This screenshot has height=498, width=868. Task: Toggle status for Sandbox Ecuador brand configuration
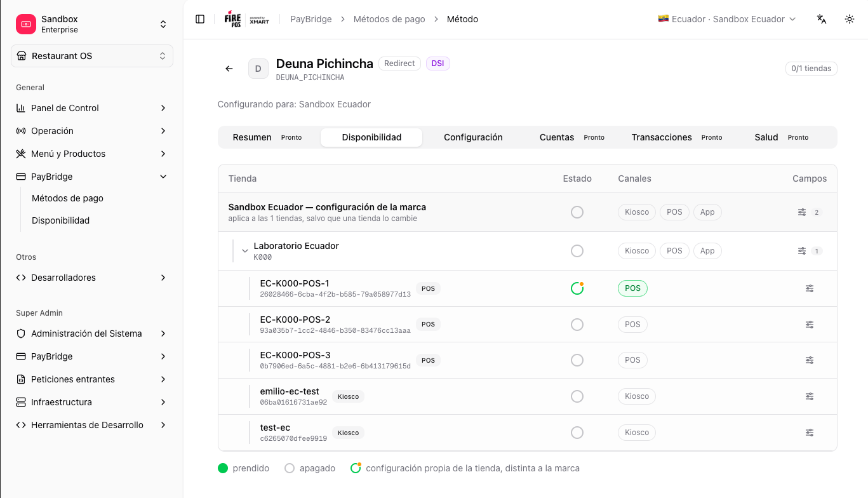click(577, 212)
